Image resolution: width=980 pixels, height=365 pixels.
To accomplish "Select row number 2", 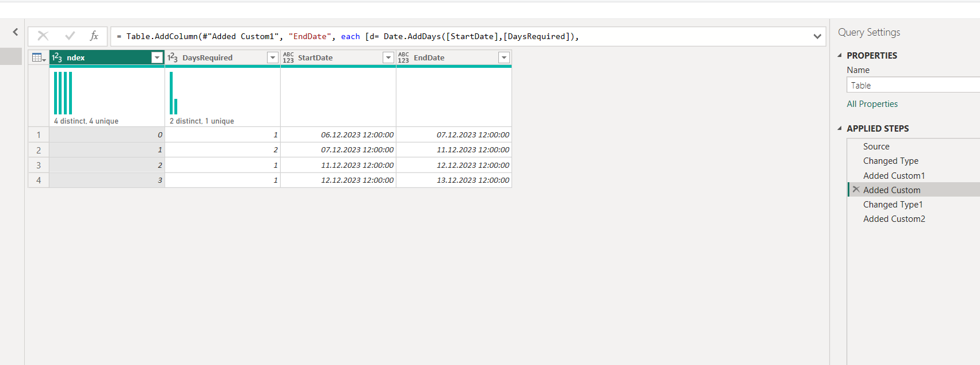I will click(39, 149).
